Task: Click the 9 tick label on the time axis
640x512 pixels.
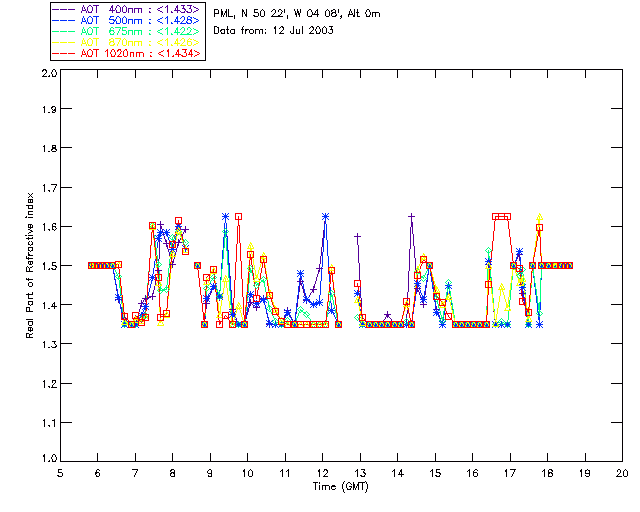Action: (210, 474)
